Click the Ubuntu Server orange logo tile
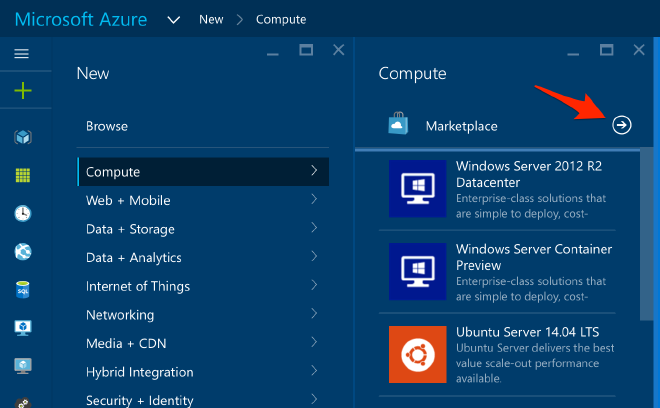The image size is (660, 408). click(x=418, y=355)
